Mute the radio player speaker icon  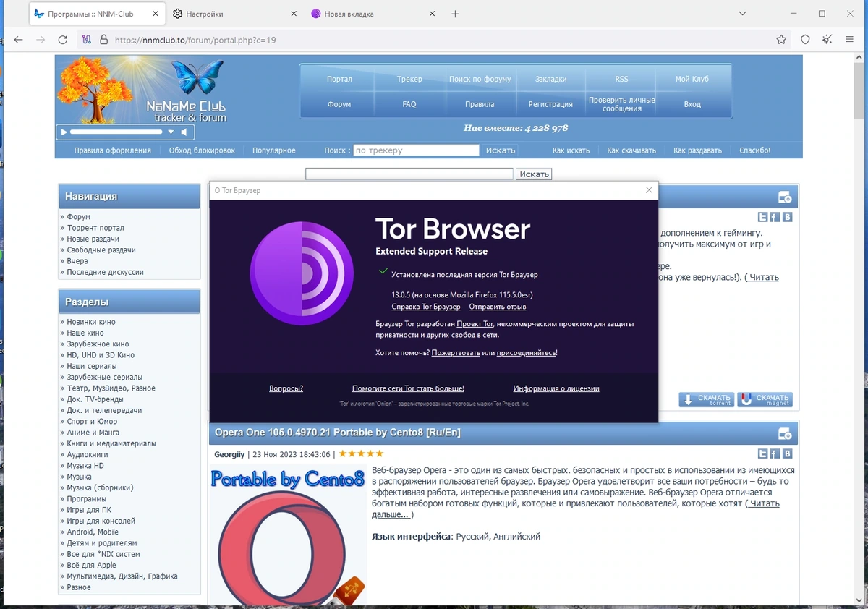pyautogui.click(x=184, y=132)
